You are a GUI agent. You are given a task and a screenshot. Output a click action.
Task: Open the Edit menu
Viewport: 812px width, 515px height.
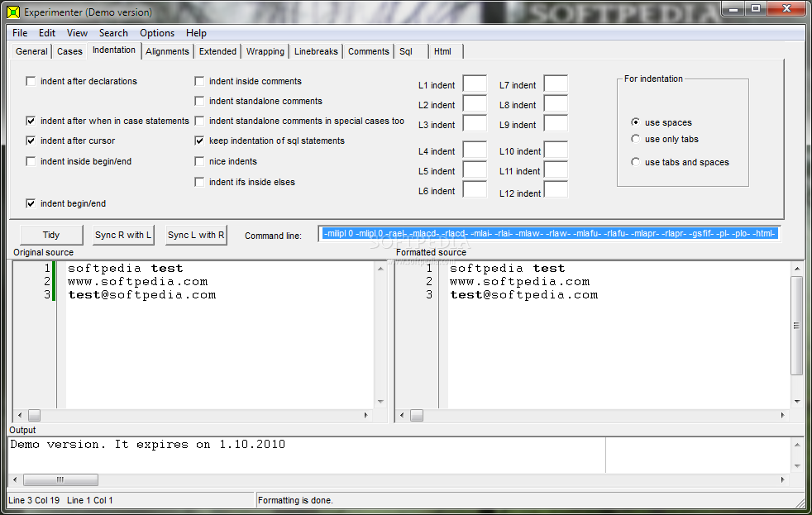coord(46,33)
